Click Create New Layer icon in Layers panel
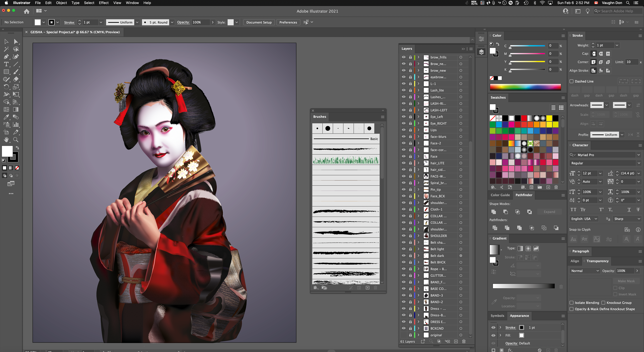The height and width of the screenshot is (352, 644). 456,341
